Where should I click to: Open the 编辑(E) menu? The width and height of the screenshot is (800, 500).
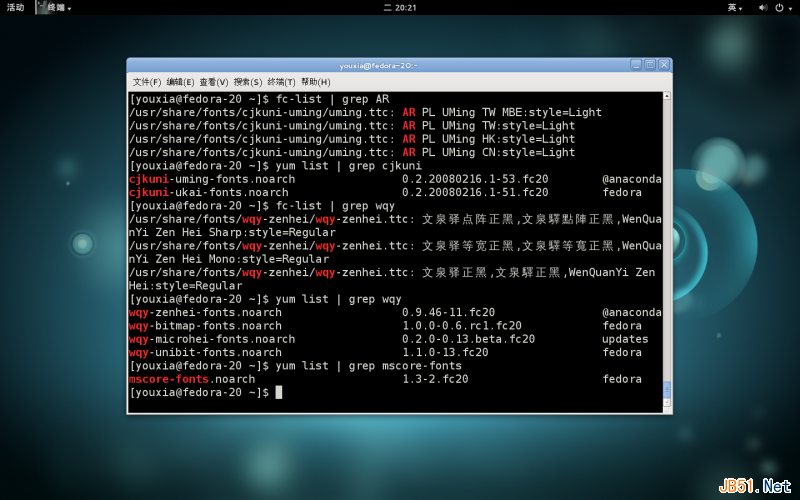point(180,82)
